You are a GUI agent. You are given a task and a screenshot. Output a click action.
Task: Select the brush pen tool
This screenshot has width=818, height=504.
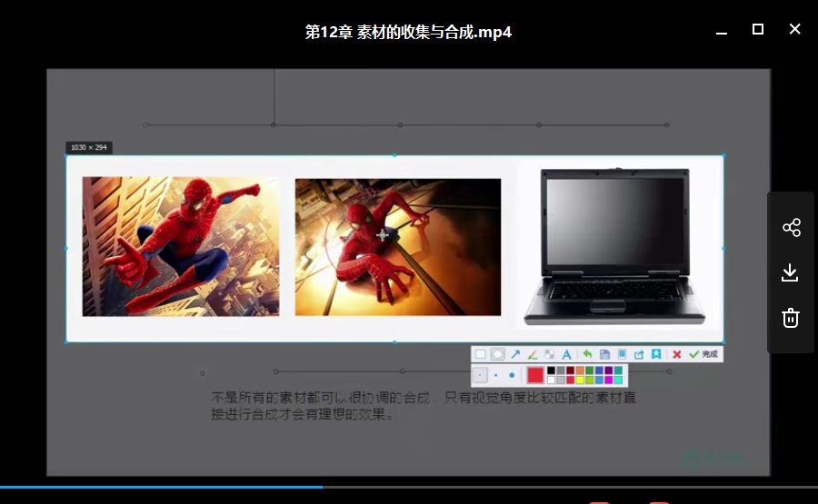(x=532, y=354)
